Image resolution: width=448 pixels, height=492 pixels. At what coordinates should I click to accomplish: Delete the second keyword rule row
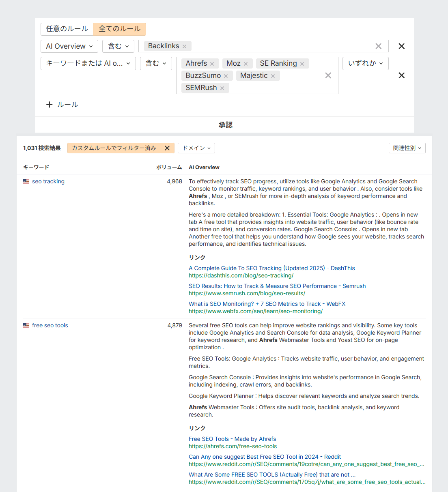click(x=401, y=75)
